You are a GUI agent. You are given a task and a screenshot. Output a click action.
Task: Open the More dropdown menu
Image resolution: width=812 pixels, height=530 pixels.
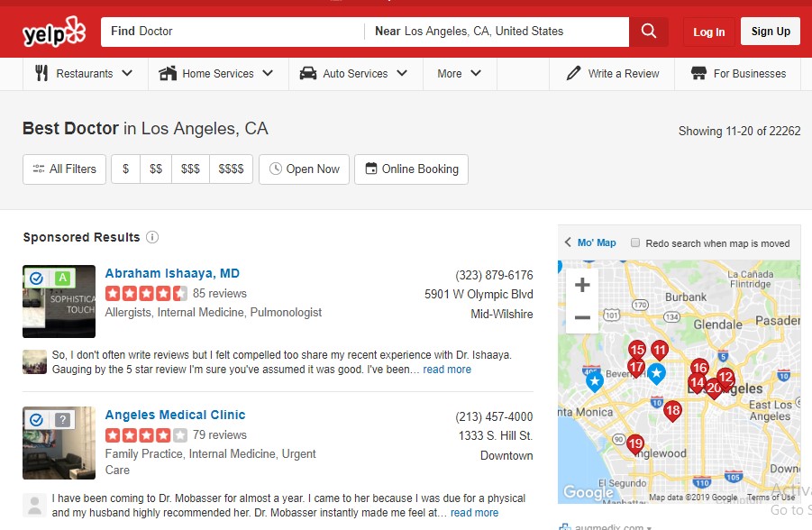click(x=459, y=74)
